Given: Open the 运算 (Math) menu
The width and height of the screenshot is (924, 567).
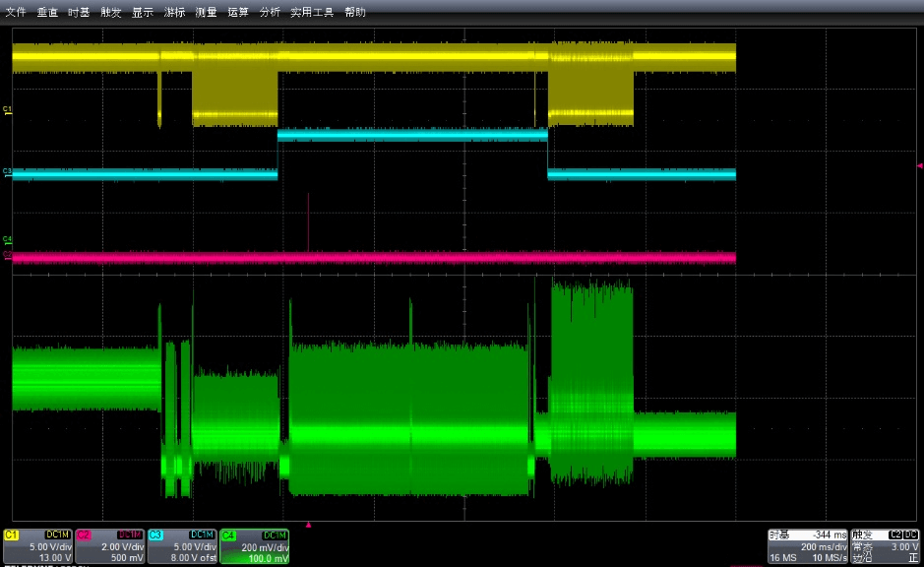Looking at the screenshot, I should tap(237, 13).
